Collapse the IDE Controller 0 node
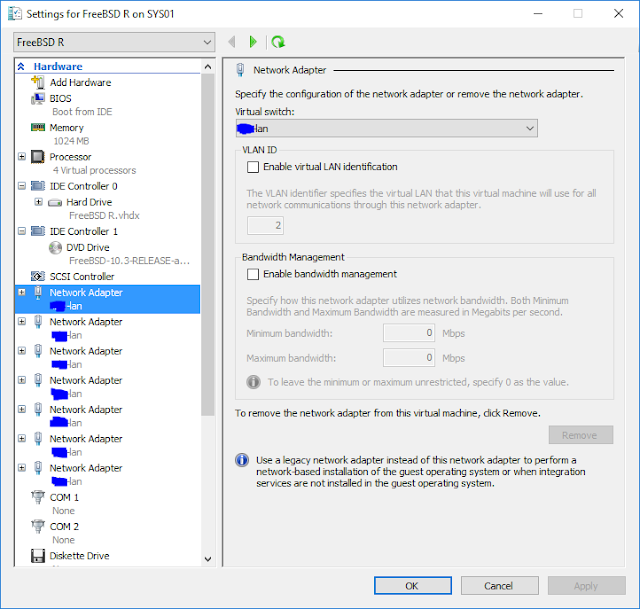 pos(22,186)
